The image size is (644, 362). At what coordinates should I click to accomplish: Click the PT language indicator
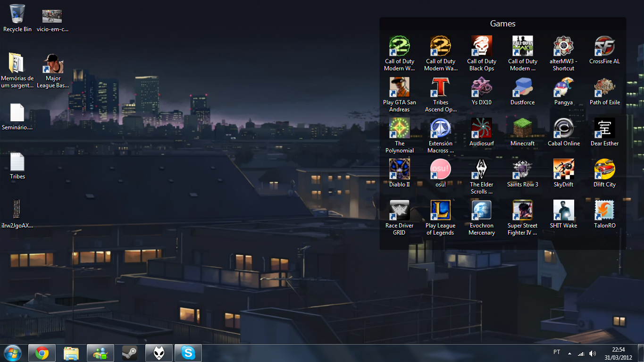(557, 352)
